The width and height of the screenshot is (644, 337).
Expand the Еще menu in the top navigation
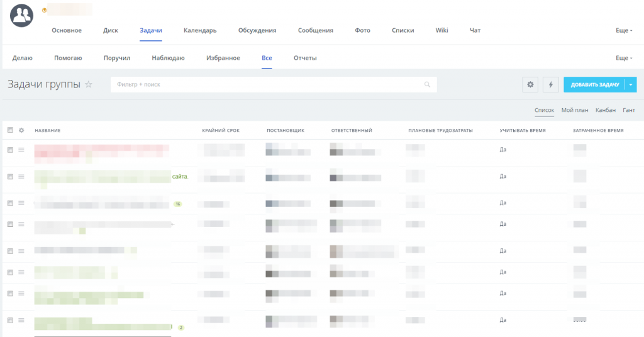[624, 30]
